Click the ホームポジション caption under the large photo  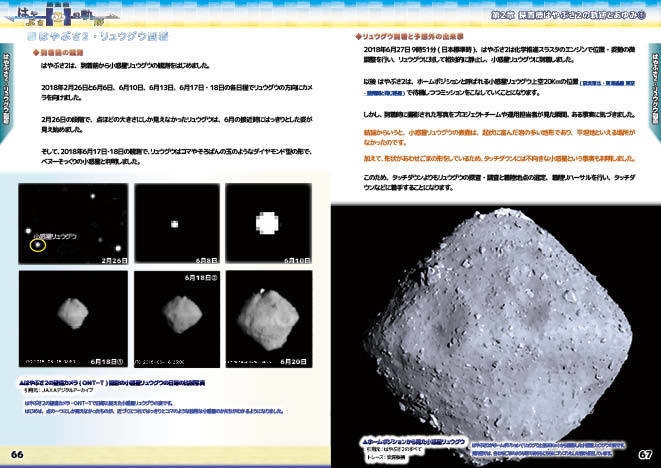coord(414,442)
